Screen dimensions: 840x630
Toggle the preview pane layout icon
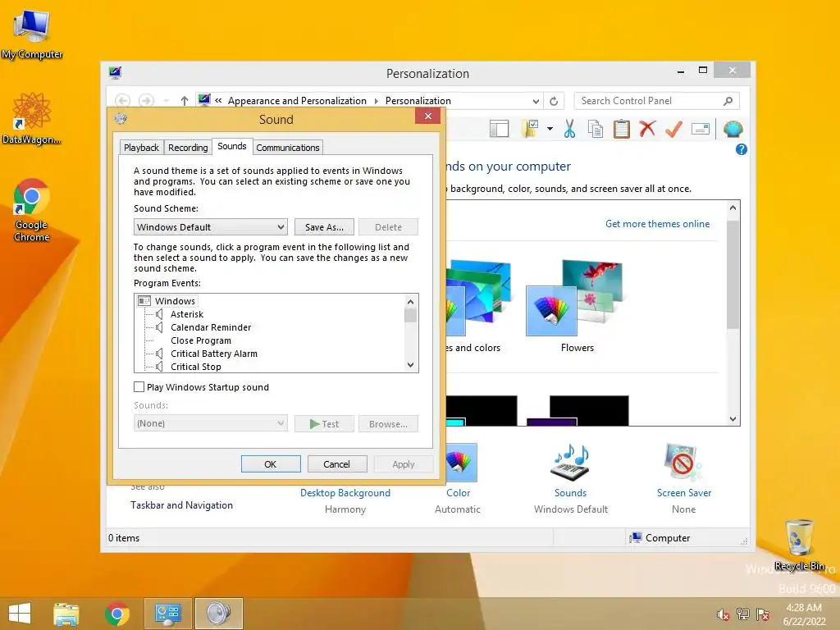click(x=500, y=129)
